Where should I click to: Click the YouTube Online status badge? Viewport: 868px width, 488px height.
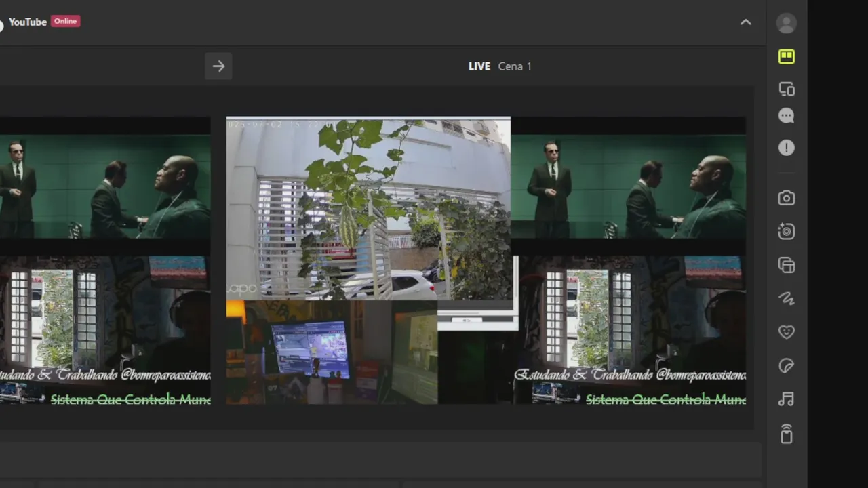point(66,21)
